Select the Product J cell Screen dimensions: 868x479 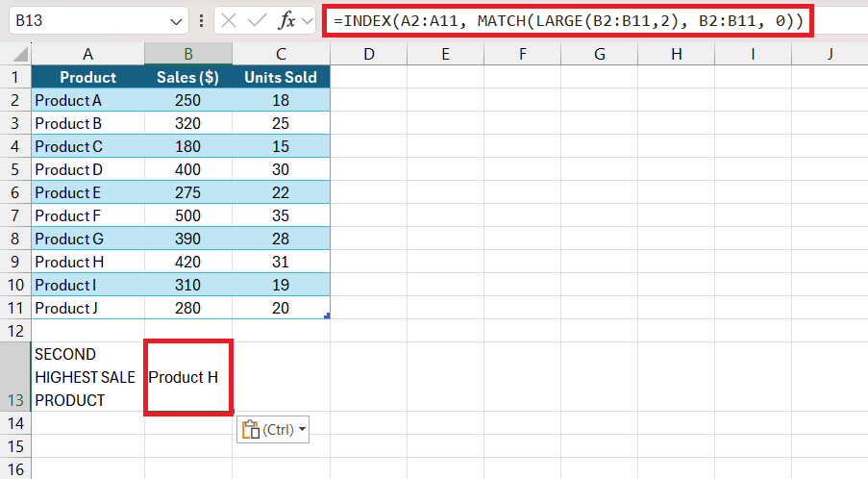[x=88, y=308]
